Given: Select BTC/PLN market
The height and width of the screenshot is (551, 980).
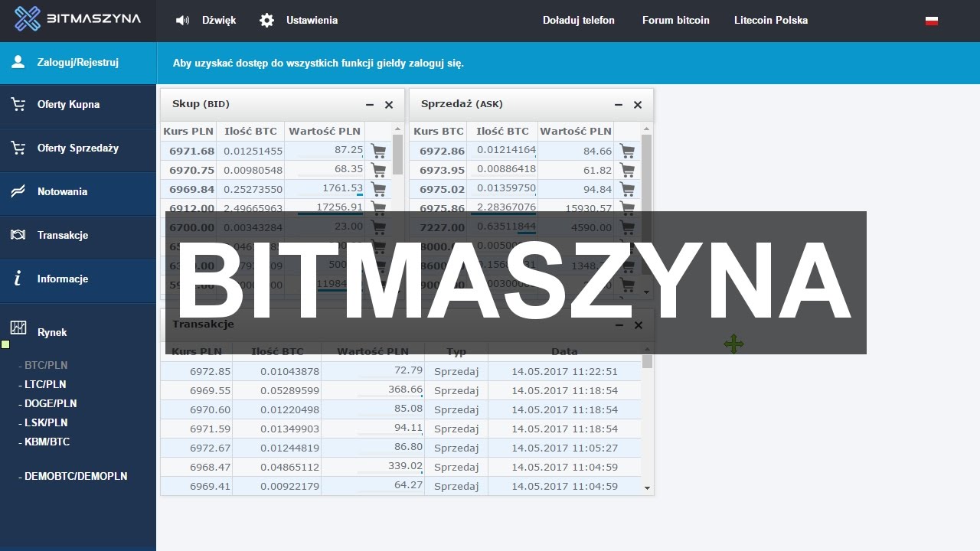Looking at the screenshot, I should (x=46, y=365).
